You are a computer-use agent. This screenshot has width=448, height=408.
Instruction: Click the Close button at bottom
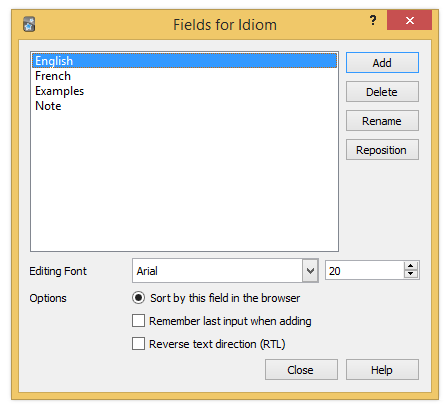click(301, 370)
